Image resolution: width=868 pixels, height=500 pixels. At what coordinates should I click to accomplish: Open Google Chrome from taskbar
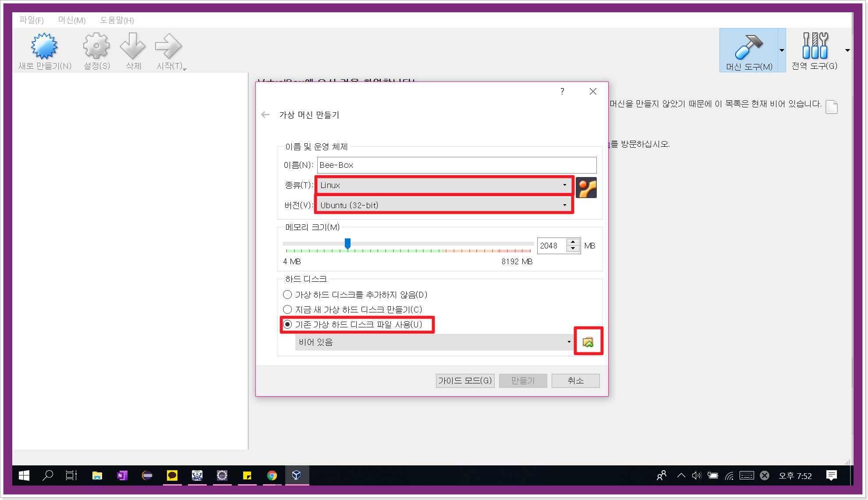[x=272, y=475]
